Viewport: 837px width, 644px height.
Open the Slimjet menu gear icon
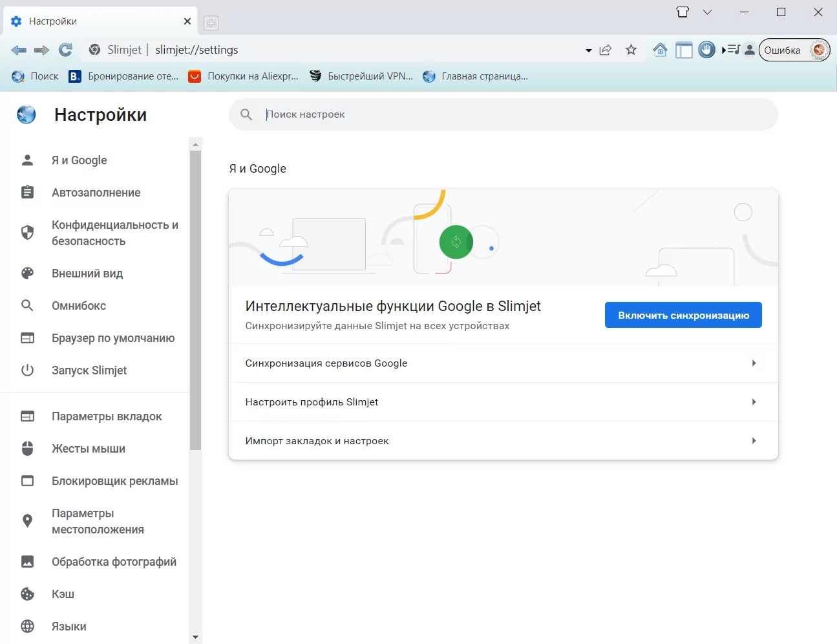point(820,50)
